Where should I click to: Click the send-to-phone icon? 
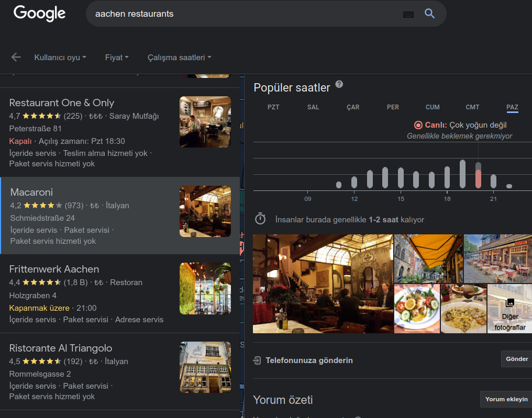[257, 360]
